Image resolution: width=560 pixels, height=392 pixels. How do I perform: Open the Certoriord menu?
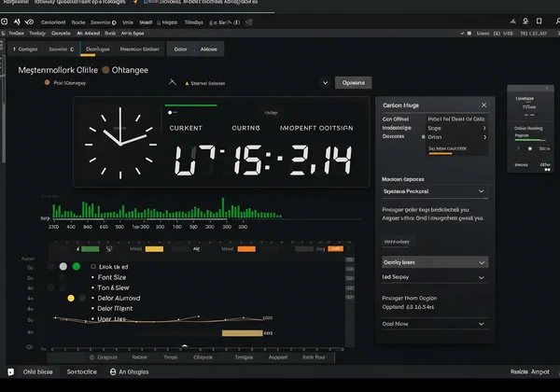click(53, 22)
